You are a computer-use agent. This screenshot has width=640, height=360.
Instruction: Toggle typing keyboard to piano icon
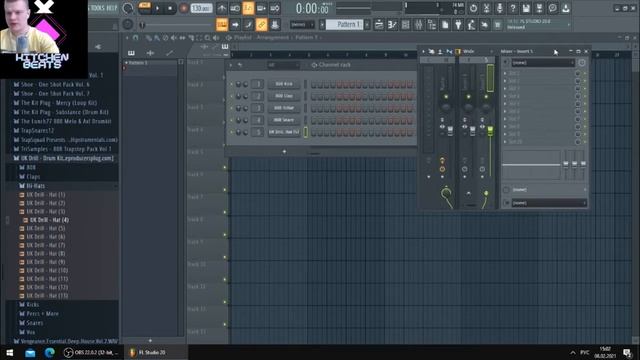coord(222,25)
